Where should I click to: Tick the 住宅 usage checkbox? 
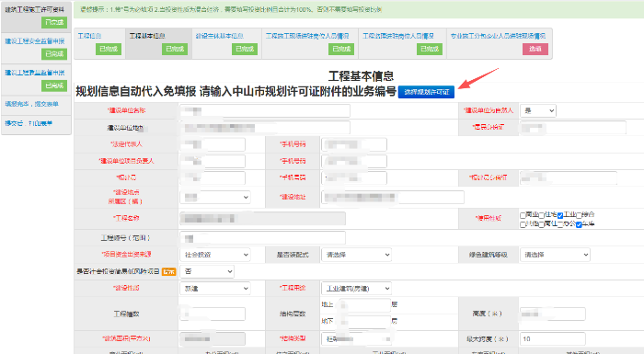coord(542,215)
